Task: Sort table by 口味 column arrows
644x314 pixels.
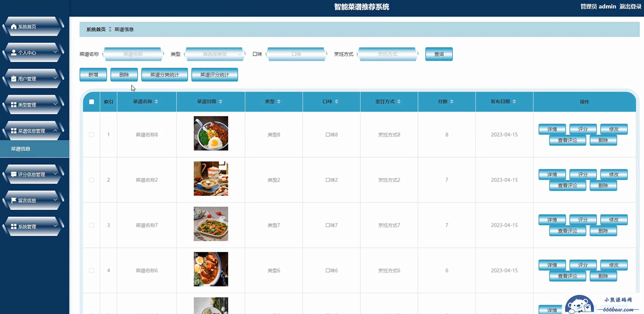Action: point(336,102)
